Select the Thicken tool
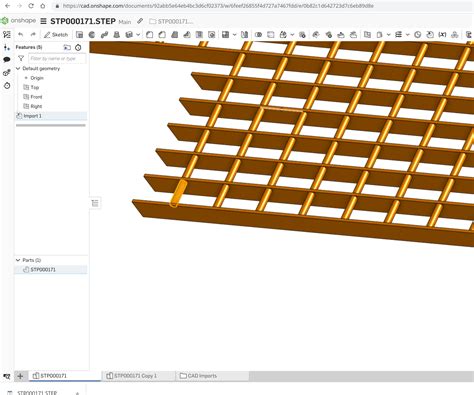The height and width of the screenshot is (395, 474). [129, 35]
